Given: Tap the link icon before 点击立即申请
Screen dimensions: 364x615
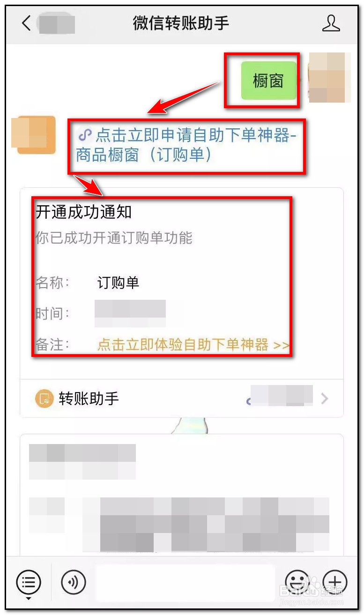Looking at the screenshot, I should tap(84, 135).
